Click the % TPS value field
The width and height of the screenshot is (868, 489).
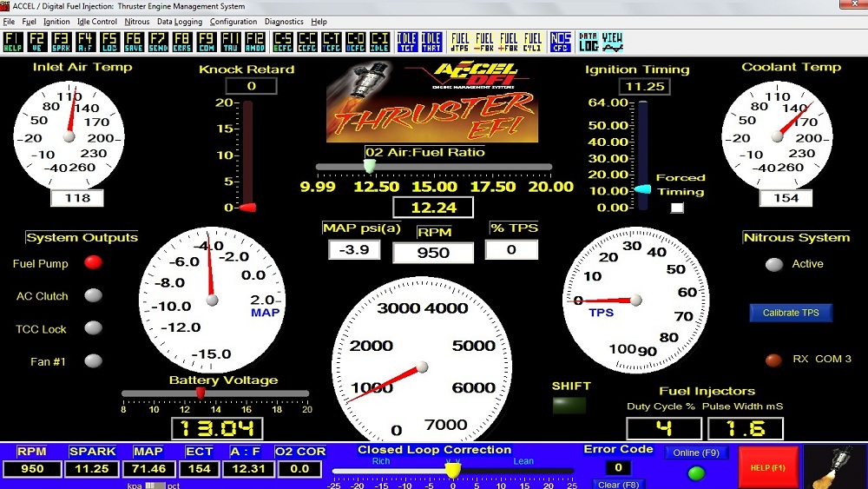(x=511, y=249)
